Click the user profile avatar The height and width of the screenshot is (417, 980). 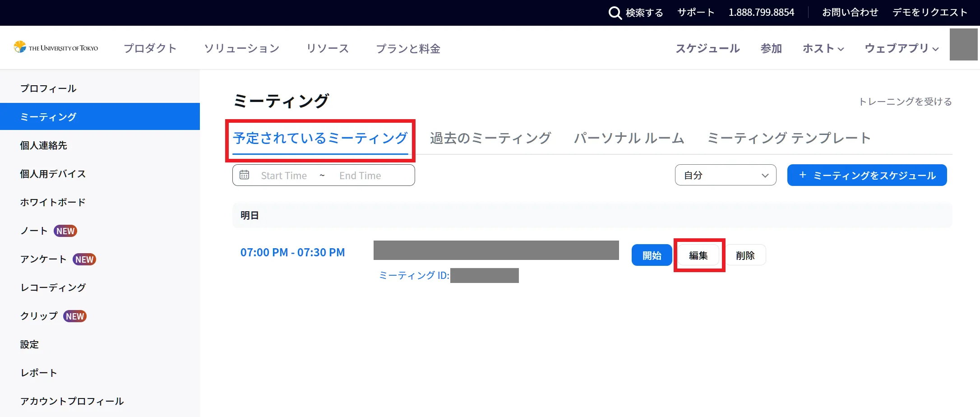(963, 45)
